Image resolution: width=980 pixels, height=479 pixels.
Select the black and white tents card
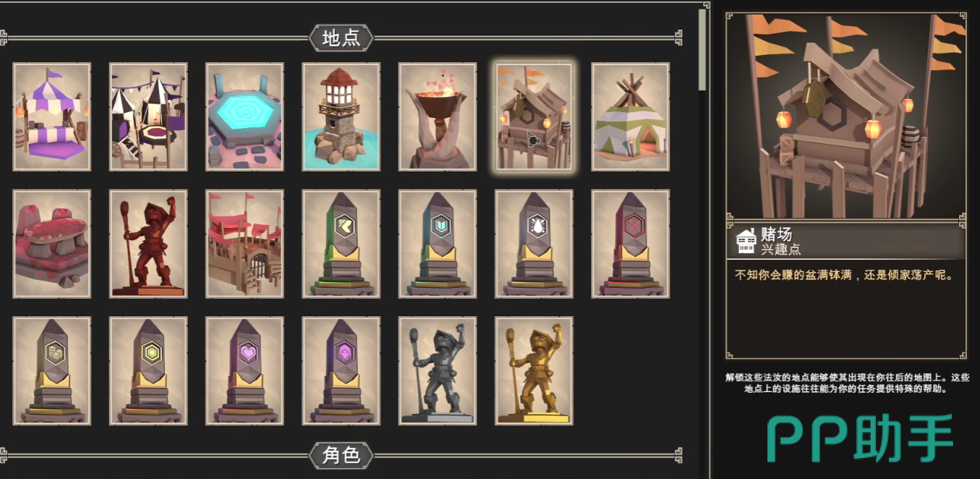pyautogui.click(x=148, y=116)
